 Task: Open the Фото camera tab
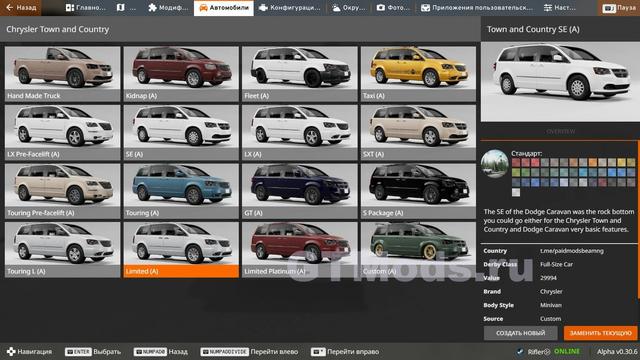point(393,8)
